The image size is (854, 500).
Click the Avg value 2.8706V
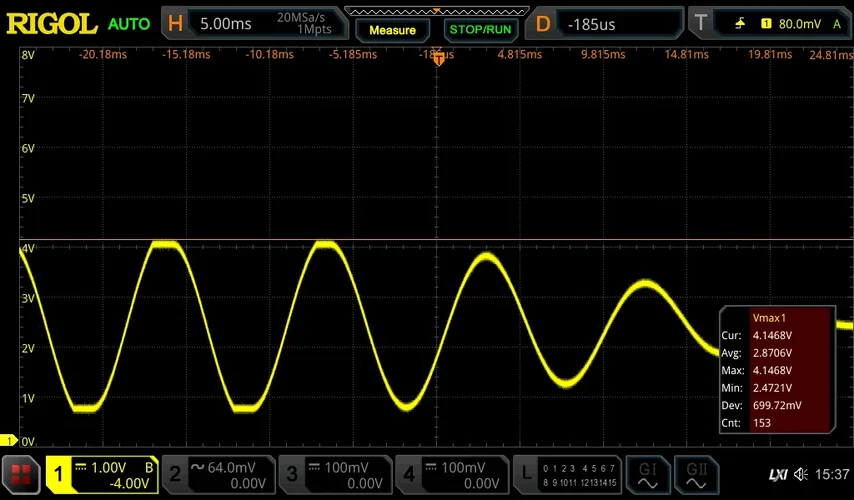pos(772,353)
